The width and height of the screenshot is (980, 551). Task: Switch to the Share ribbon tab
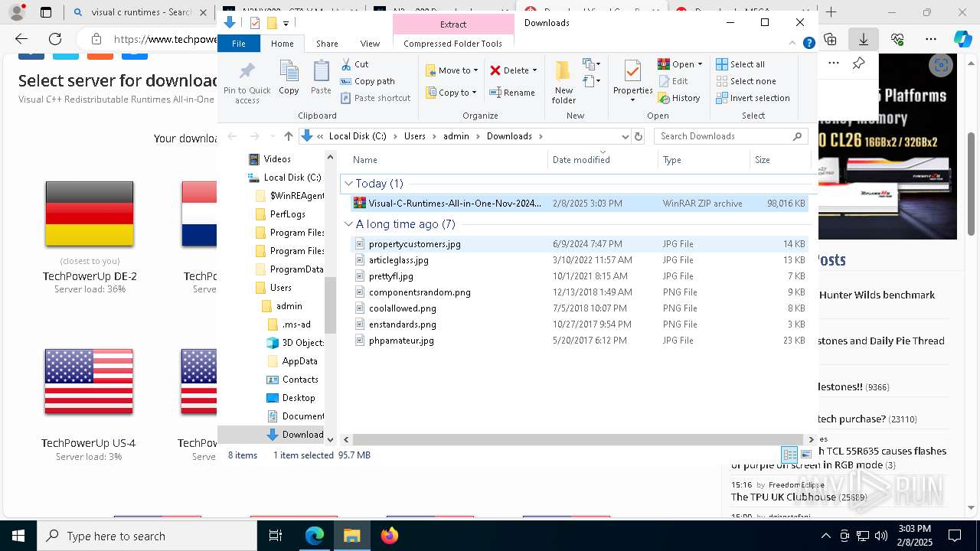point(327,44)
